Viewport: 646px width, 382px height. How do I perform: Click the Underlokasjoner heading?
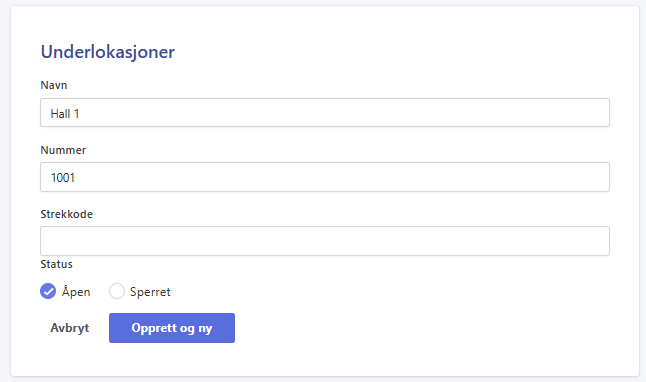(x=108, y=52)
